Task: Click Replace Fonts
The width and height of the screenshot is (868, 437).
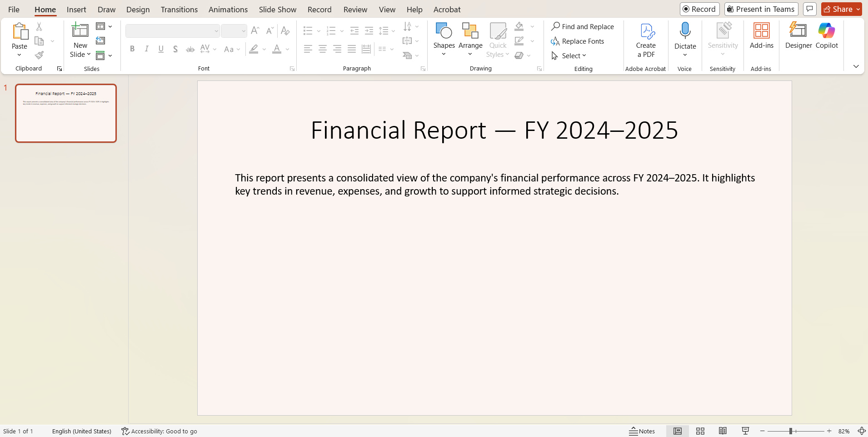Action: [x=578, y=41]
